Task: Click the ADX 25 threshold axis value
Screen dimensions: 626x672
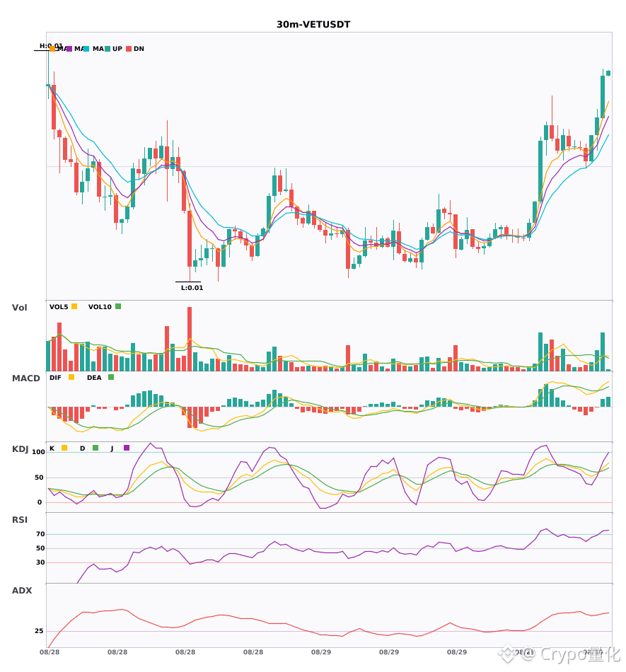Action: click(x=39, y=631)
